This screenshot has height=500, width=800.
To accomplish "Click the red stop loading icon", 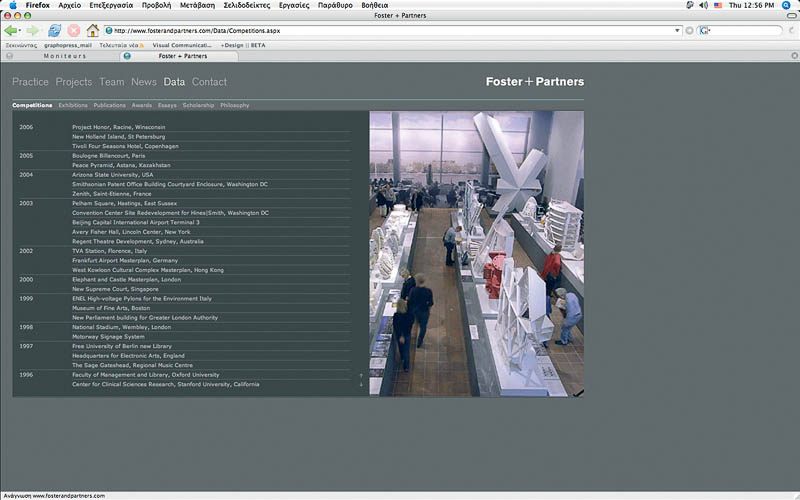I will [73, 31].
